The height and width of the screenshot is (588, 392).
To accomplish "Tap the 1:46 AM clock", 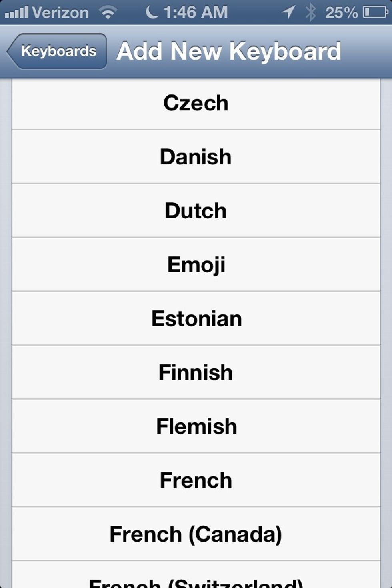I will 196,12.
